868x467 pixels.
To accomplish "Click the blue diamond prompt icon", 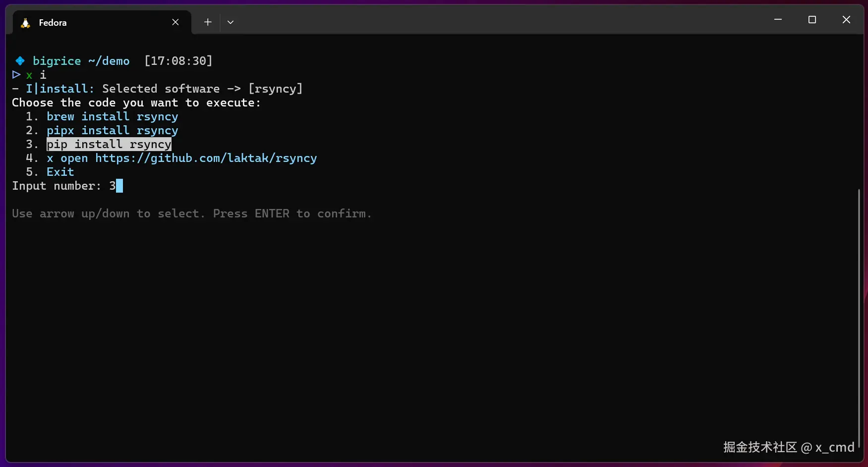I will tap(20, 61).
